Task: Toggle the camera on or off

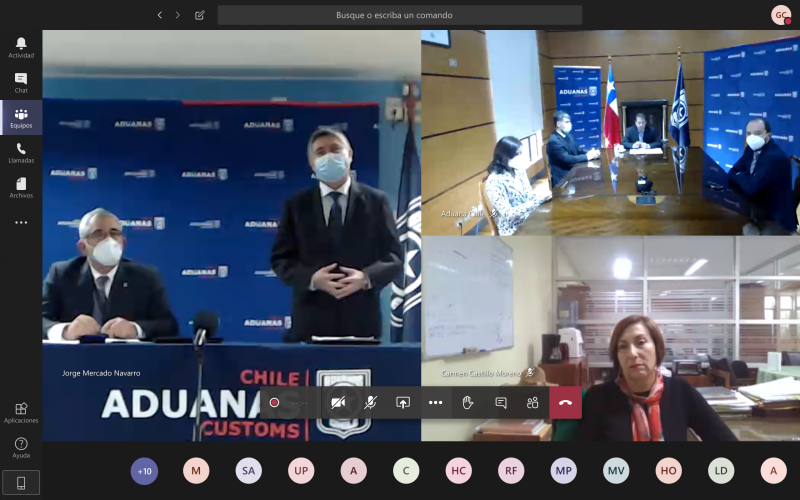Action: click(x=338, y=403)
